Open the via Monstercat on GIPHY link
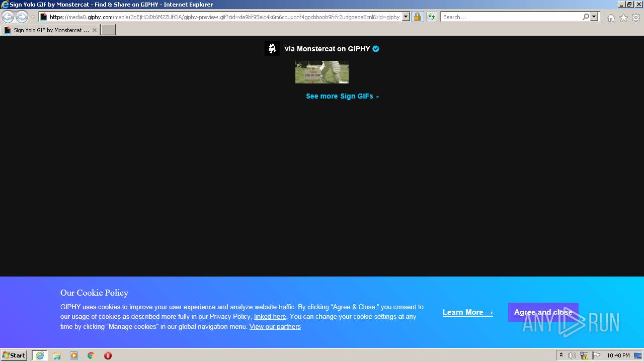 pyautogui.click(x=327, y=49)
